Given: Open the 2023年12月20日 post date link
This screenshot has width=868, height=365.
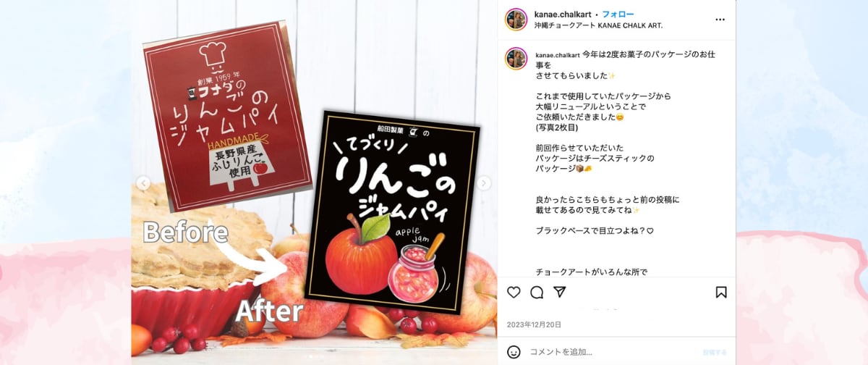Looking at the screenshot, I should tap(534, 324).
